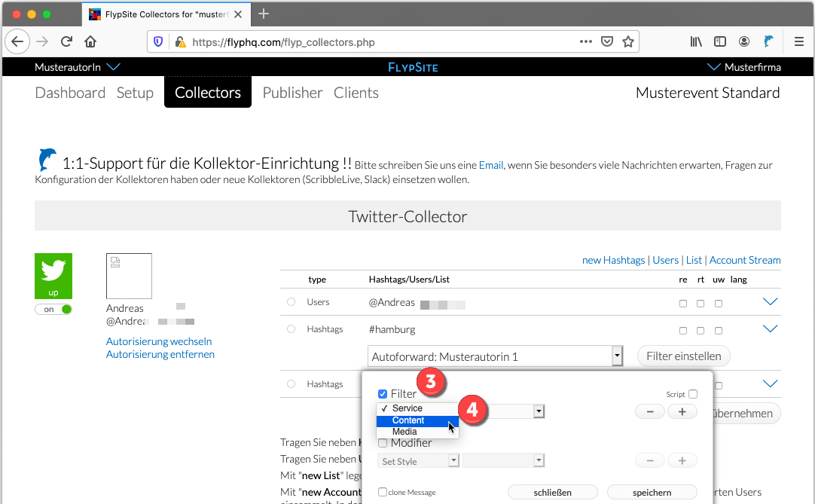815x504 pixels.
Task: Click the Filter einstellen button
Action: (683, 356)
